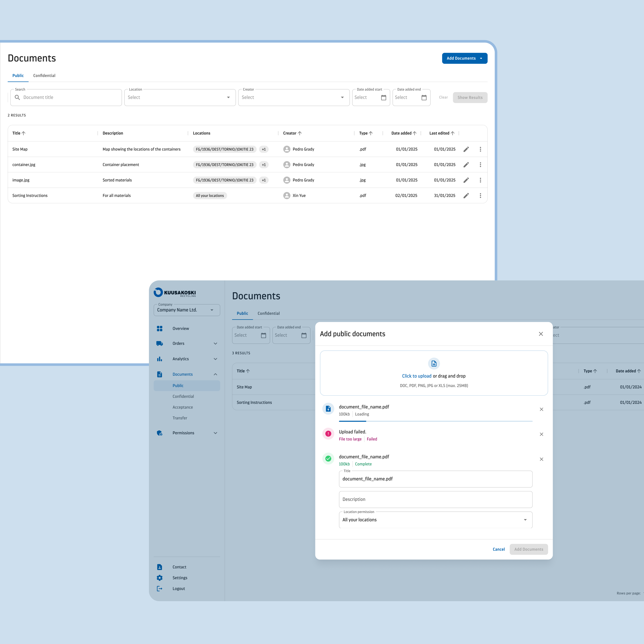Expand the Creator Select dropdown

pos(342,97)
